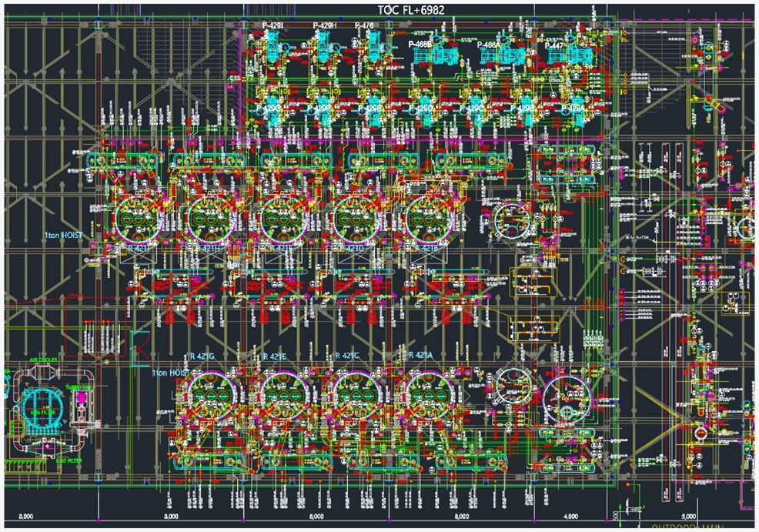This screenshot has height=532, width=759.
Task: Click the 'R 421E' reactor label
Action: (x=275, y=356)
